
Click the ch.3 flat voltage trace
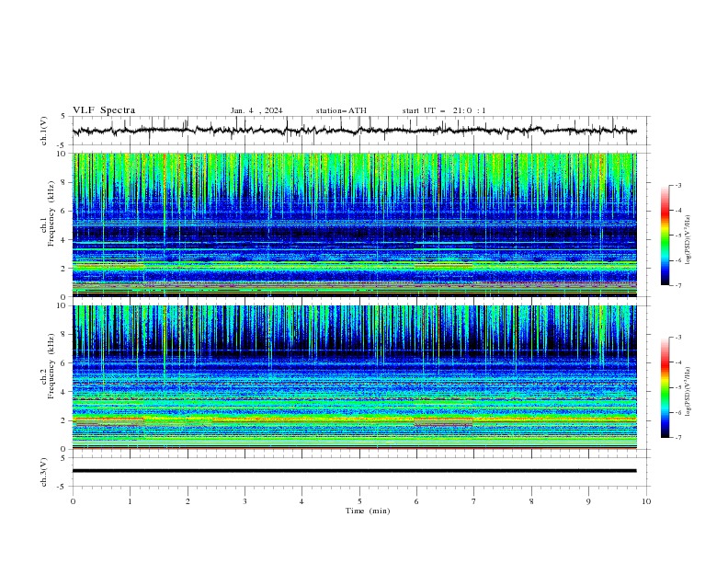pos(354,471)
